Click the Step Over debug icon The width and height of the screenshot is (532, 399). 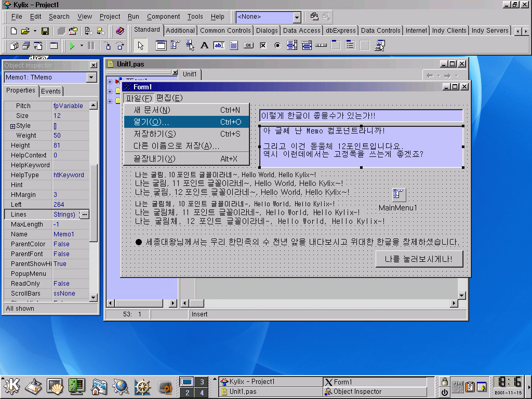[120, 46]
